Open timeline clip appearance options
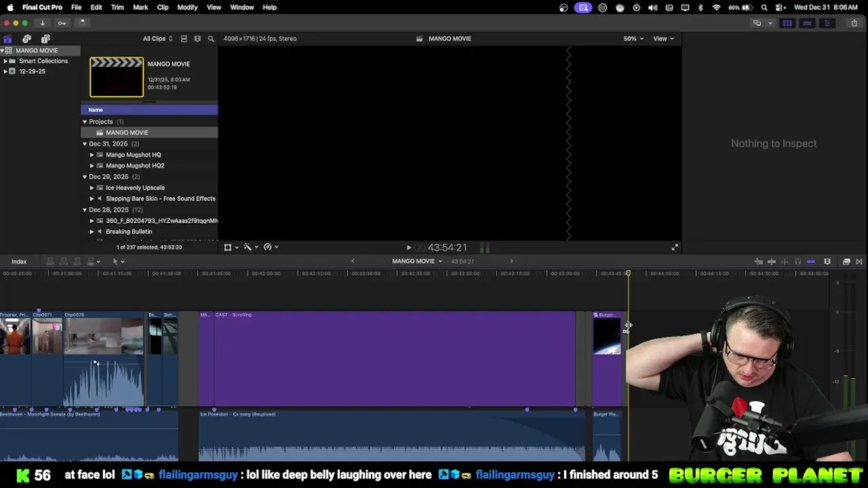 [827, 262]
